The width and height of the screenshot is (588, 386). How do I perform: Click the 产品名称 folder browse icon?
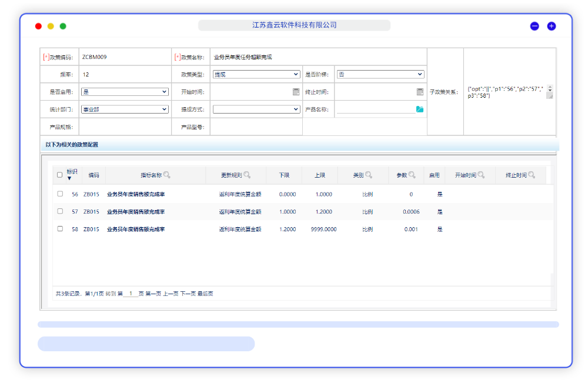point(420,109)
